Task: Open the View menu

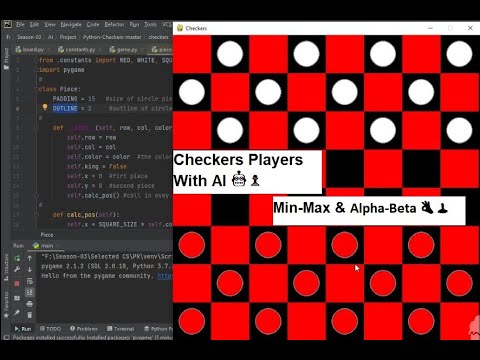Action: coord(50,25)
